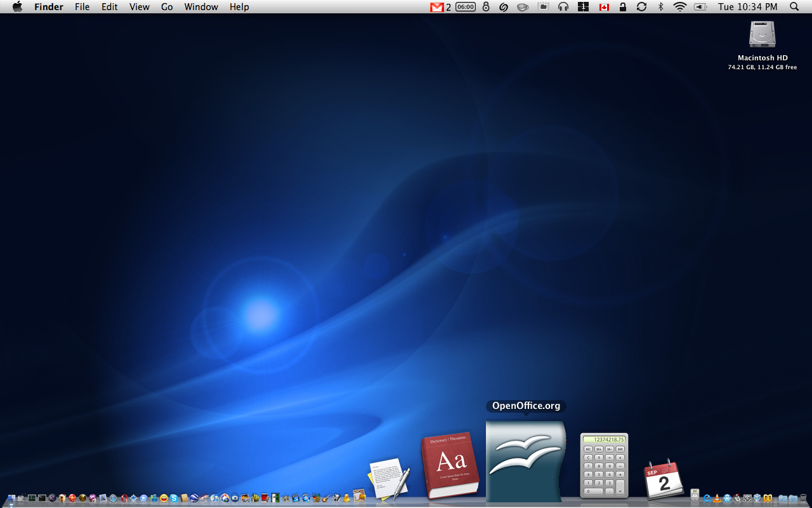Click the Finder icon in the dock

point(11,498)
